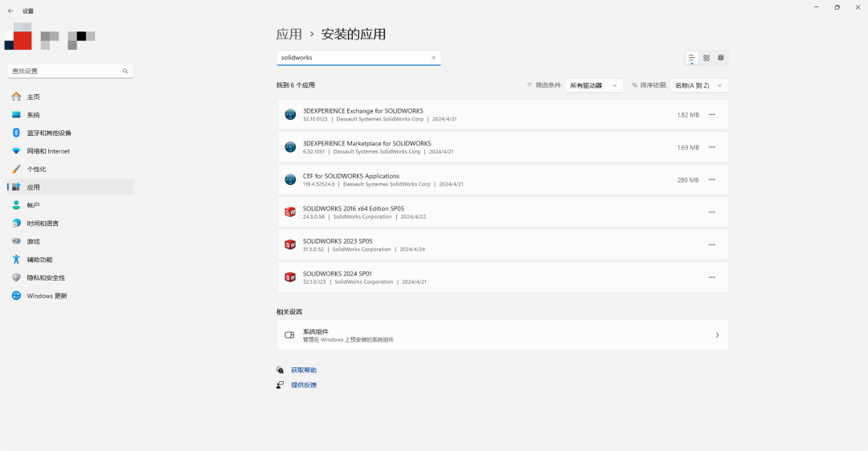Open the Home (主页) settings page
Screen dimensions: 868x451
70,97
